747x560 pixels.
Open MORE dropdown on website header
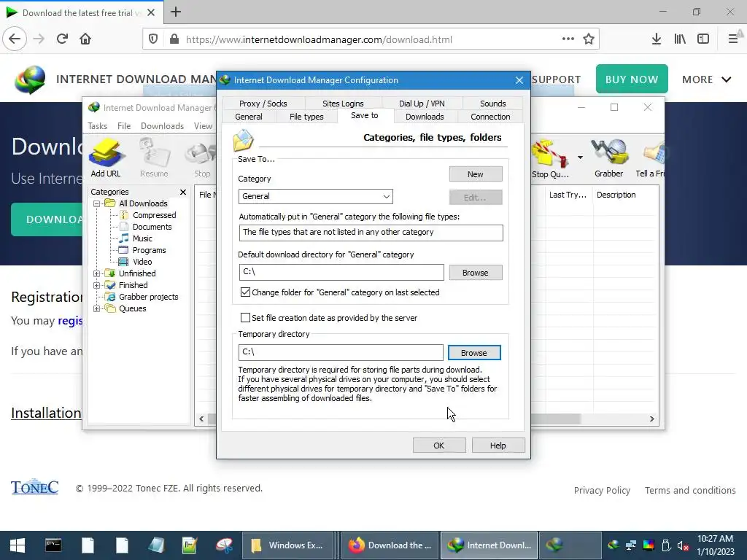pos(706,79)
